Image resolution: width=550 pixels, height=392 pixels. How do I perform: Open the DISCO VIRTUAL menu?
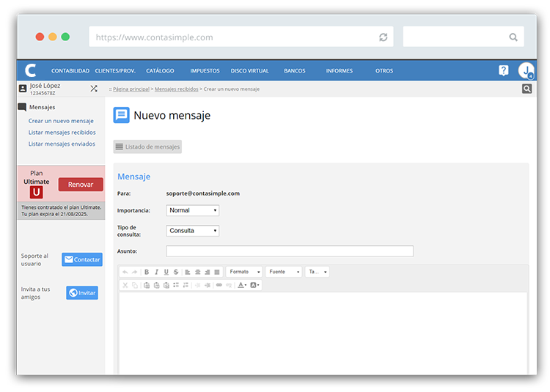tap(250, 71)
